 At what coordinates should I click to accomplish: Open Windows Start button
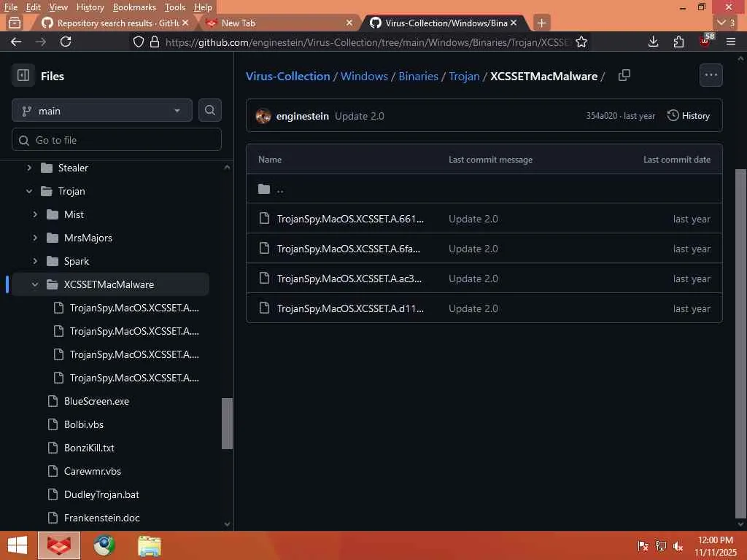click(18, 545)
